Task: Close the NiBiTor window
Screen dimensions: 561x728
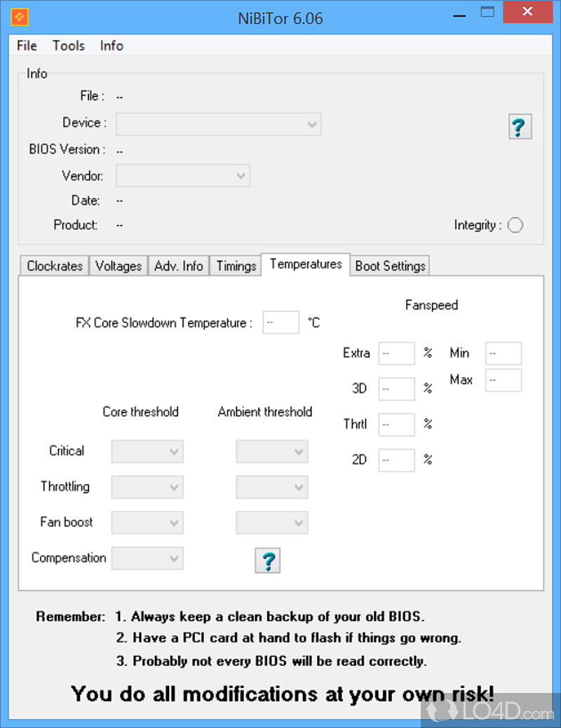Action: point(527,12)
